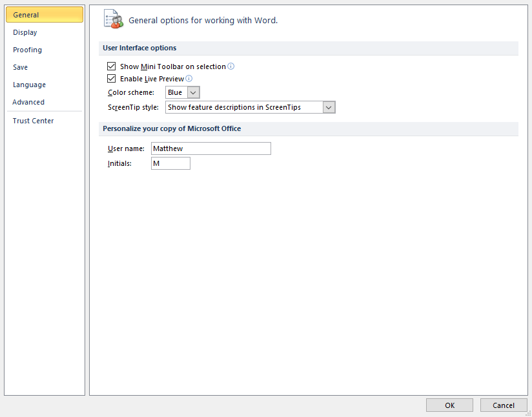Click the General options icon beside the heading
Image resolution: width=532 pixels, height=417 pixels.
pyautogui.click(x=113, y=19)
